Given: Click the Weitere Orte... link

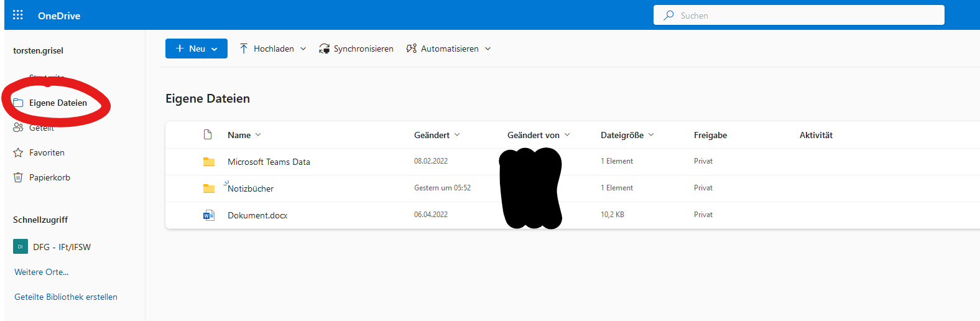Looking at the screenshot, I should (42, 272).
